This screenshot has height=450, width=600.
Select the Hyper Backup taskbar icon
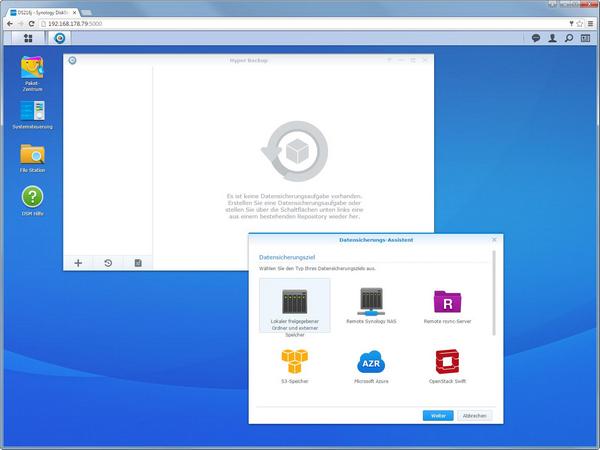[60, 38]
